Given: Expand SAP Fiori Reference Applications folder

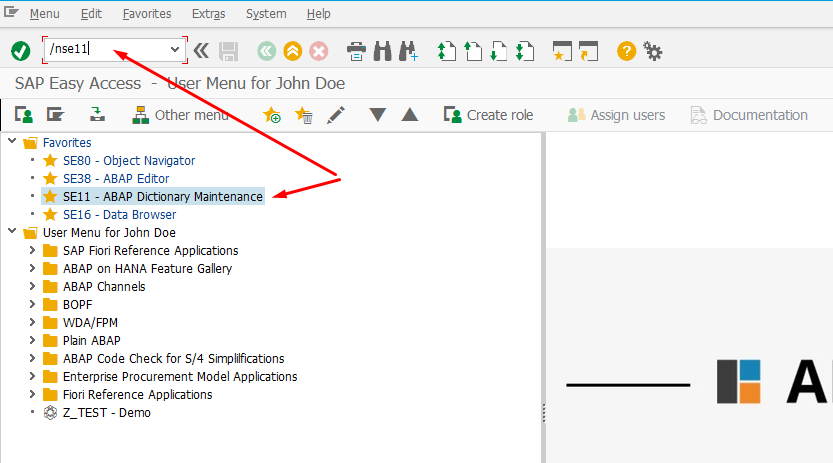Looking at the screenshot, I should point(32,250).
